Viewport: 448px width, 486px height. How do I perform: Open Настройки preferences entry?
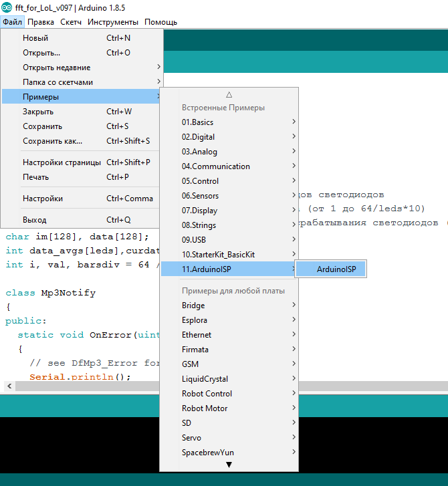coord(43,199)
